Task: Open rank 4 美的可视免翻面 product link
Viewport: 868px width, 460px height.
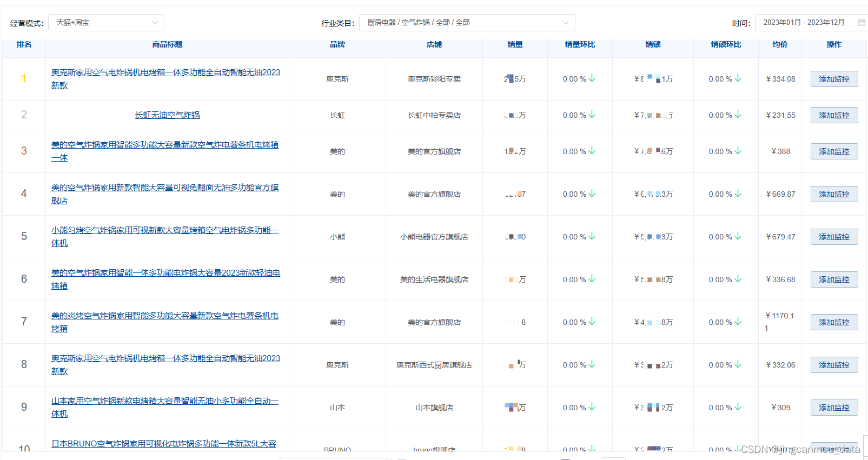Action: (x=165, y=194)
